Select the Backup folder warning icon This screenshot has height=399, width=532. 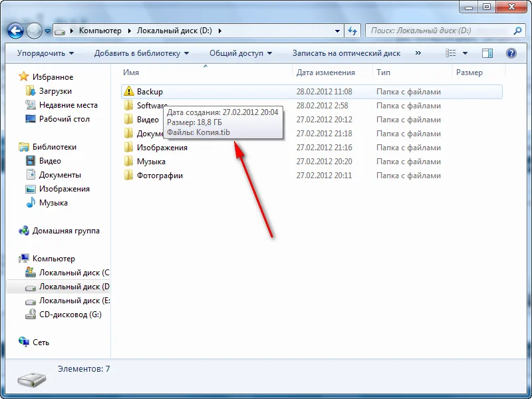(x=129, y=91)
